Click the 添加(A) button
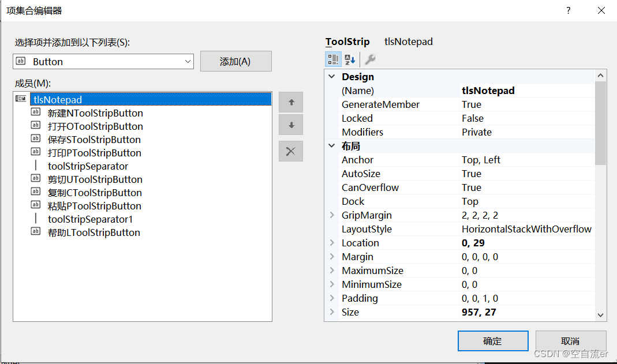This screenshot has width=617, height=364. (x=235, y=62)
